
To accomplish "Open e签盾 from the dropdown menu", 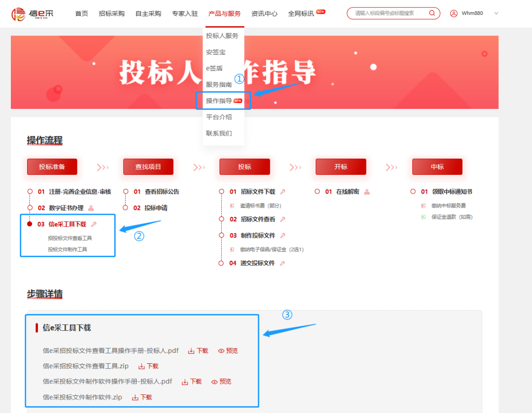I will pyautogui.click(x=214, y=68).
